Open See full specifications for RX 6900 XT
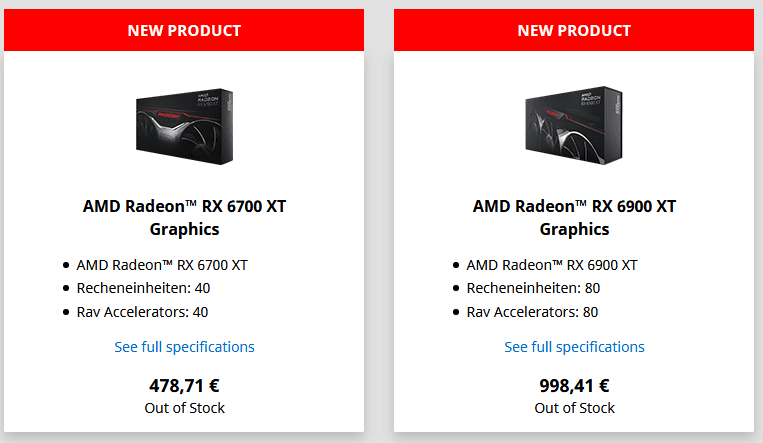Image resolution: width=763 pixels, height=443 pixels. tap(574, 347)
